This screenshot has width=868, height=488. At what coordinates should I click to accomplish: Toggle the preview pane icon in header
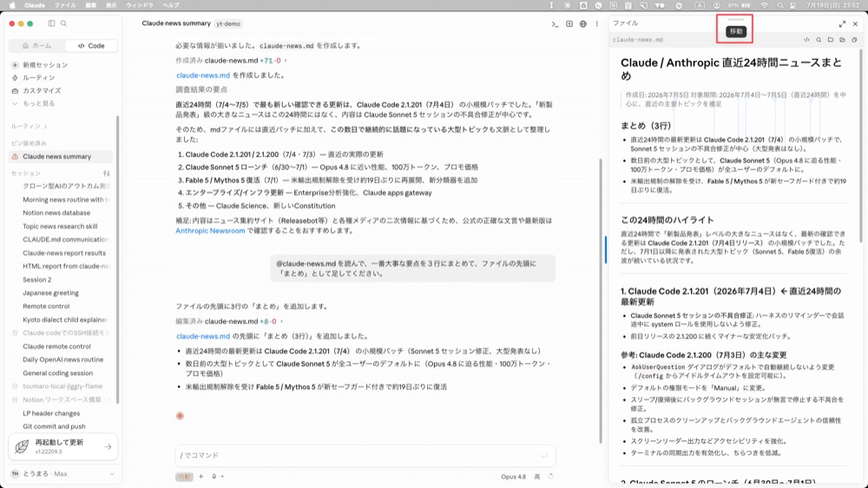click(569, 23)
